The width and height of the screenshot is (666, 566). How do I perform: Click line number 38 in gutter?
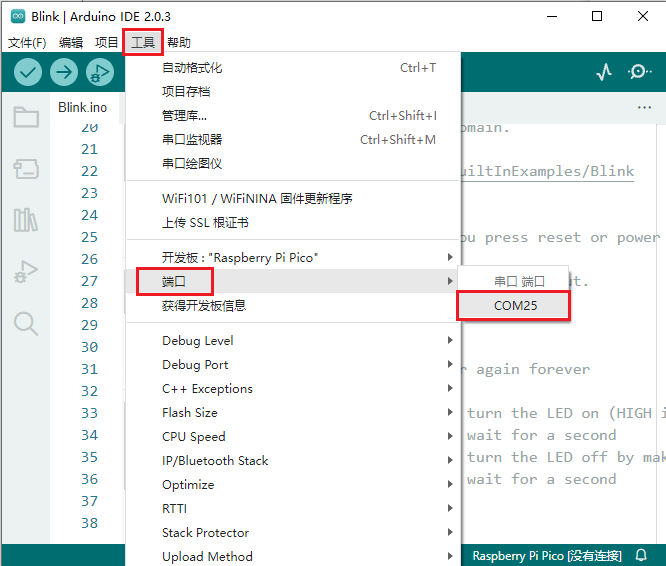point(90,523)
